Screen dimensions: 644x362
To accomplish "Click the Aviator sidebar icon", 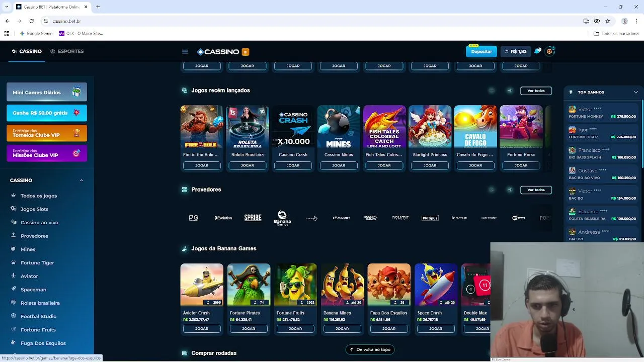I will 14,276.
